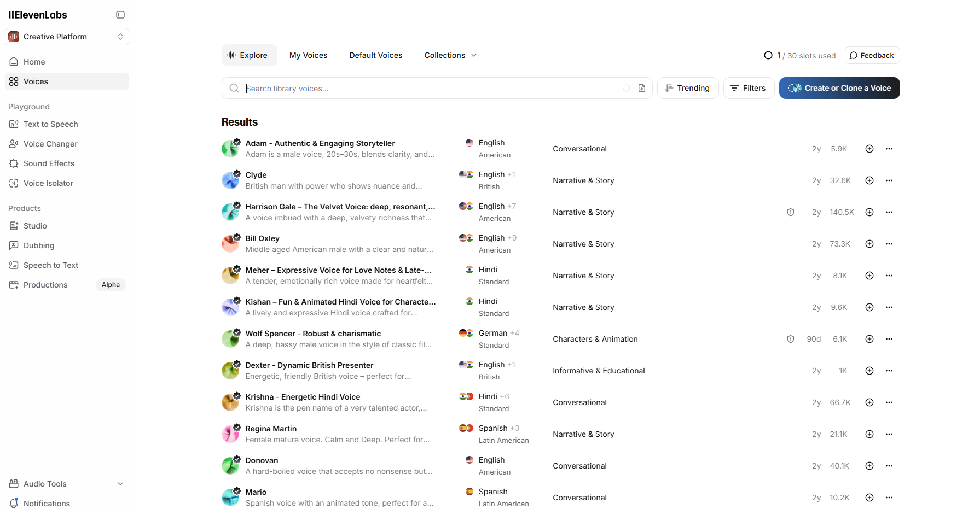Add Mario voice to library
The width and height of the screenshot is (980, 509).
pos(869,498)
